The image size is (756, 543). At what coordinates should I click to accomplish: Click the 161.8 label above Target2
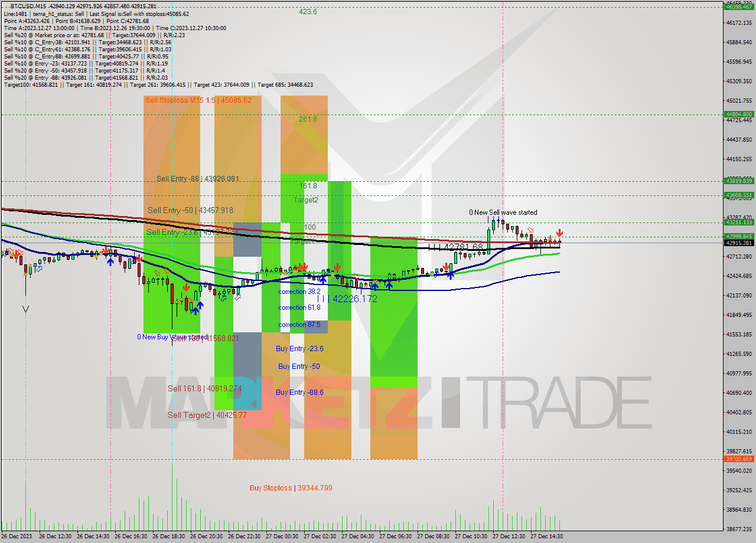point(308,185)
